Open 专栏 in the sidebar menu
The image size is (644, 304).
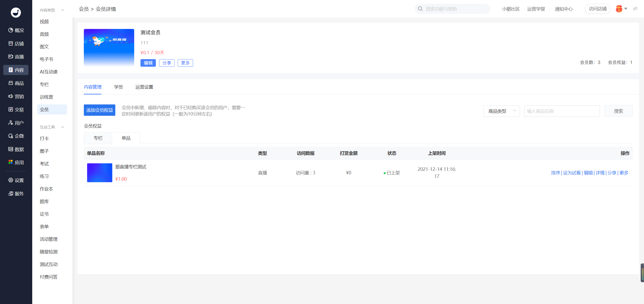(44, 84)
